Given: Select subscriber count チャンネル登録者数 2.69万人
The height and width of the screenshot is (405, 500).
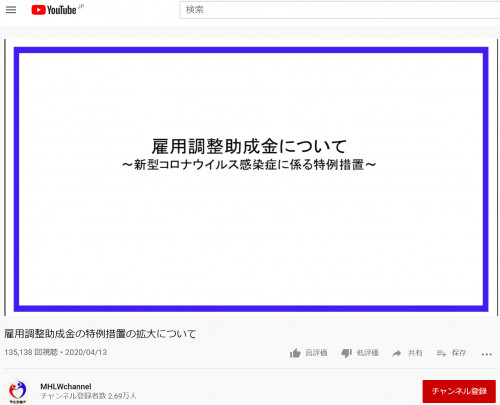Looking at the screenshot, I should [x=88, y=396].
